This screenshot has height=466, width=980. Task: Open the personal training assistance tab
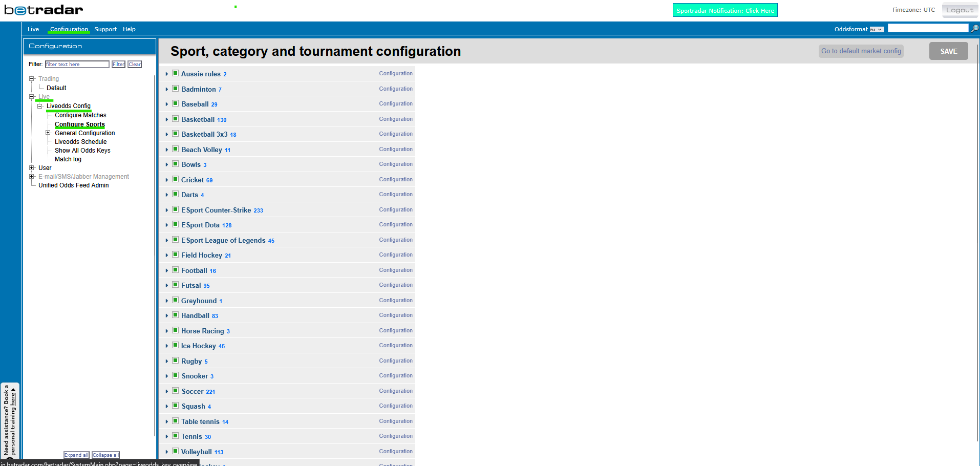coord(10,420)
